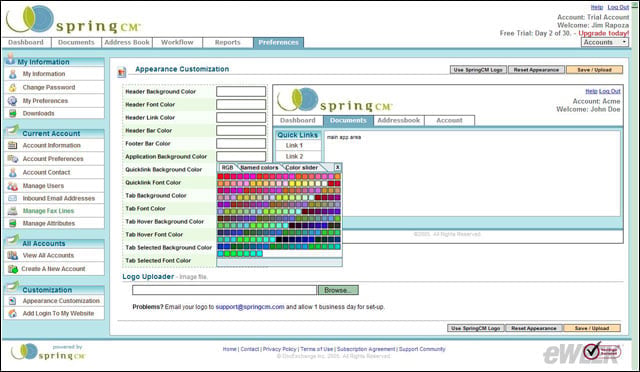This screenshot has width=640, height=372.
Task: Click Link 1 in preview Quick Links
Action: 294,145
